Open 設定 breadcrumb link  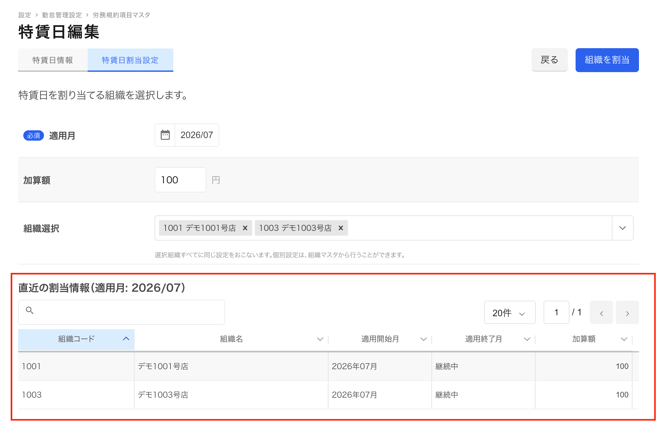click(x=24, y=15)
